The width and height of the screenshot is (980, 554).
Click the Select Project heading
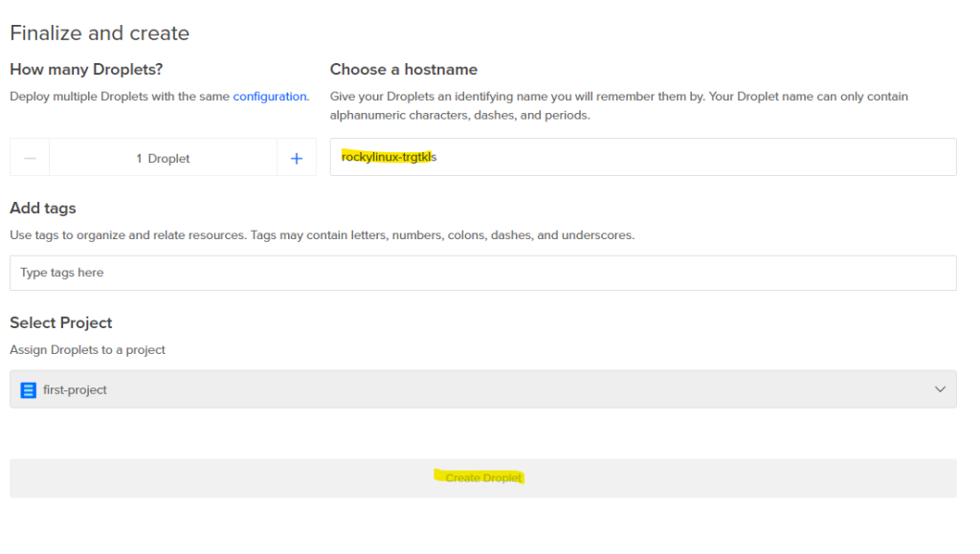(x=61, y=323)
